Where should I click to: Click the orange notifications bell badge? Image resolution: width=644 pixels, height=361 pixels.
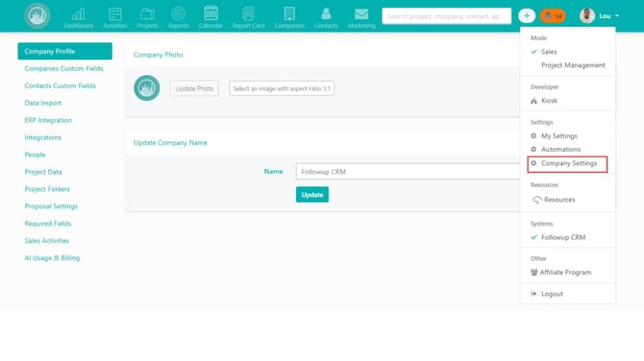(x=553, y=16)
